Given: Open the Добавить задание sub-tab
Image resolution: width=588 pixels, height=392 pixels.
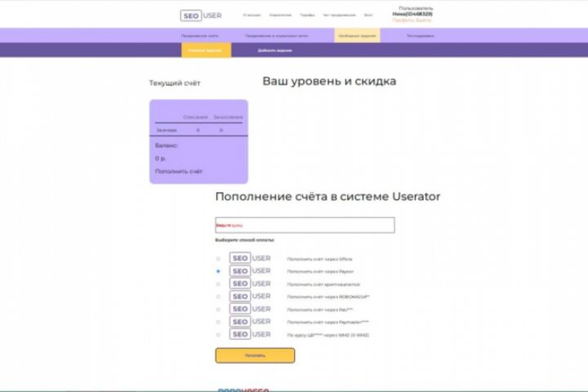Looking at the screenshot, I should coord(275,51).
